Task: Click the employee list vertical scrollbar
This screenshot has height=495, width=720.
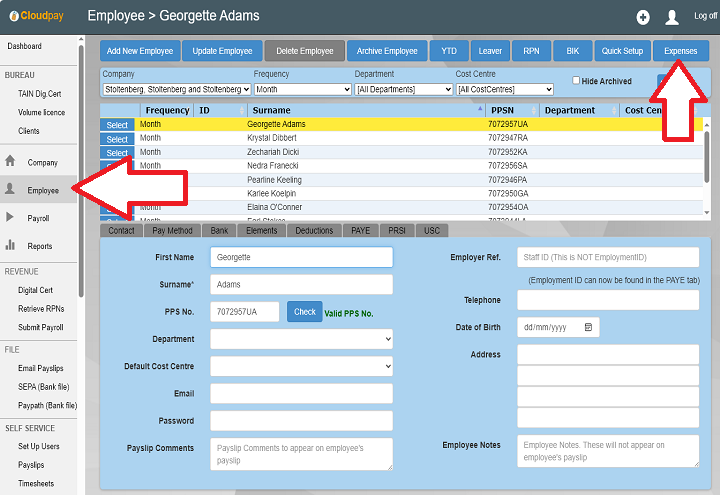Action: [x=707, y=160]
